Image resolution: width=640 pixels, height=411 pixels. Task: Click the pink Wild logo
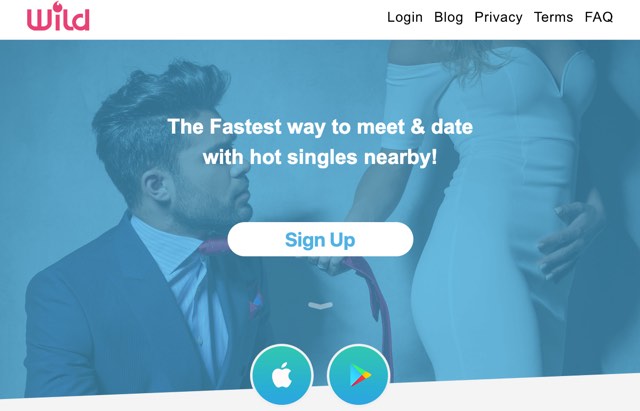point(58,16)
